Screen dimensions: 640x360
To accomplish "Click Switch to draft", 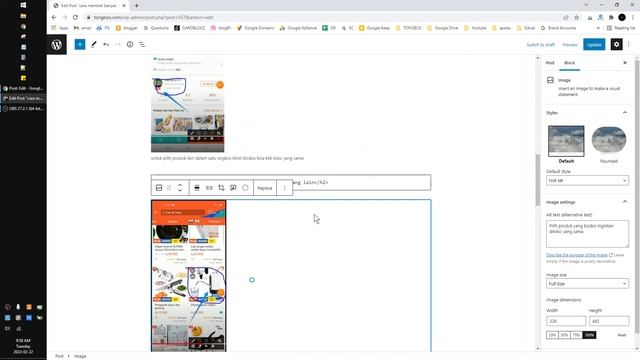I will pos(540,44).
